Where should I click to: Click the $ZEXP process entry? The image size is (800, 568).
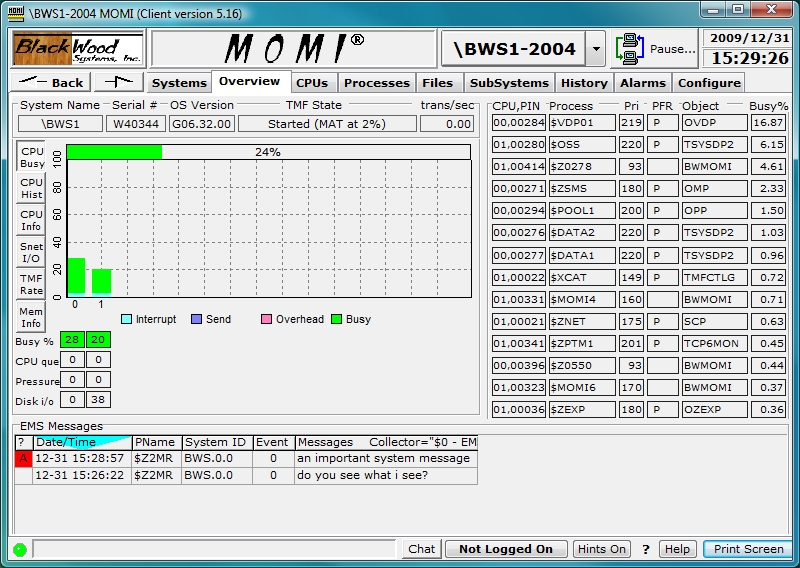coord(582,409)
